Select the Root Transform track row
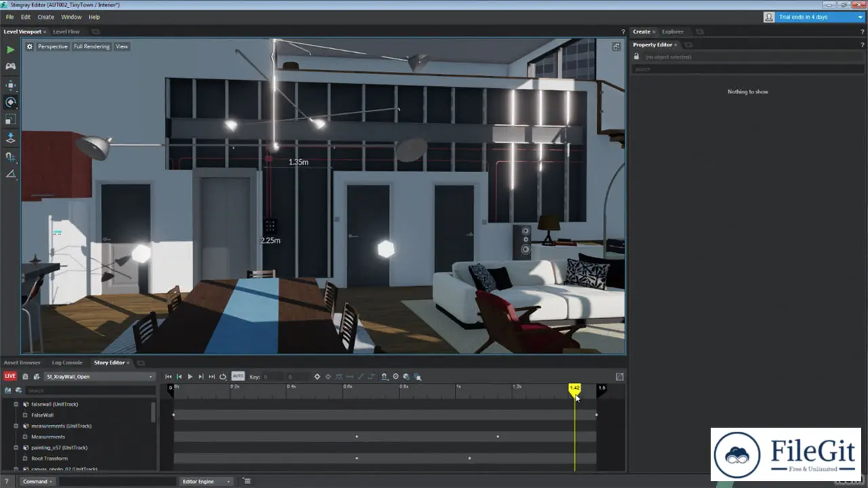The image size is (868, 488). (x=50, y=458)
